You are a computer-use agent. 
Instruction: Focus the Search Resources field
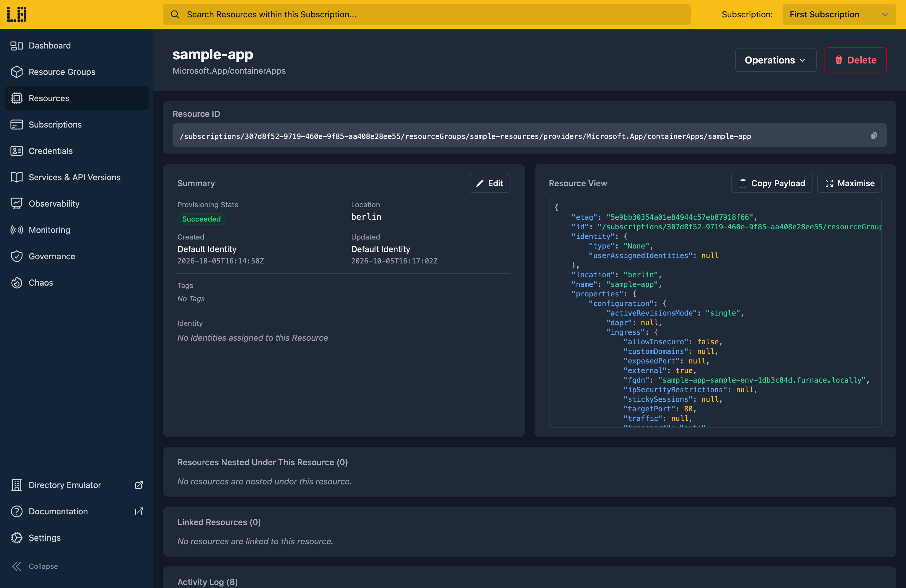427,14
